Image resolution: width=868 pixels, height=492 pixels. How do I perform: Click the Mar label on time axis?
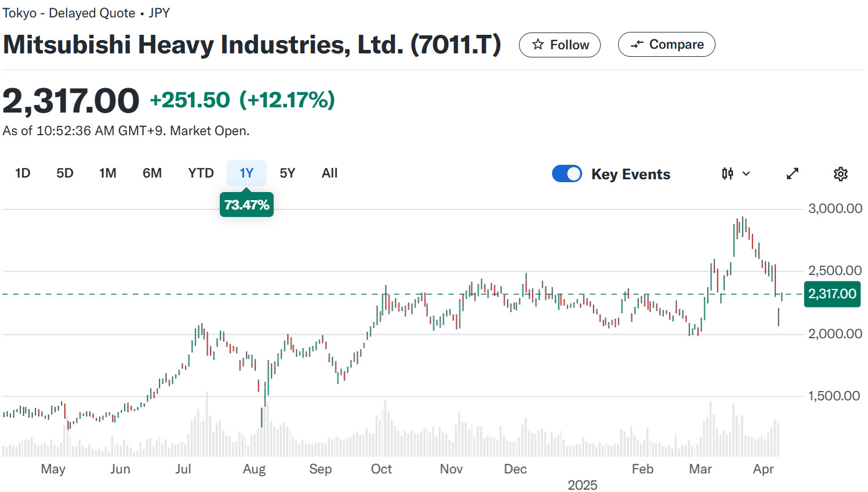click(x=700, y=469)
